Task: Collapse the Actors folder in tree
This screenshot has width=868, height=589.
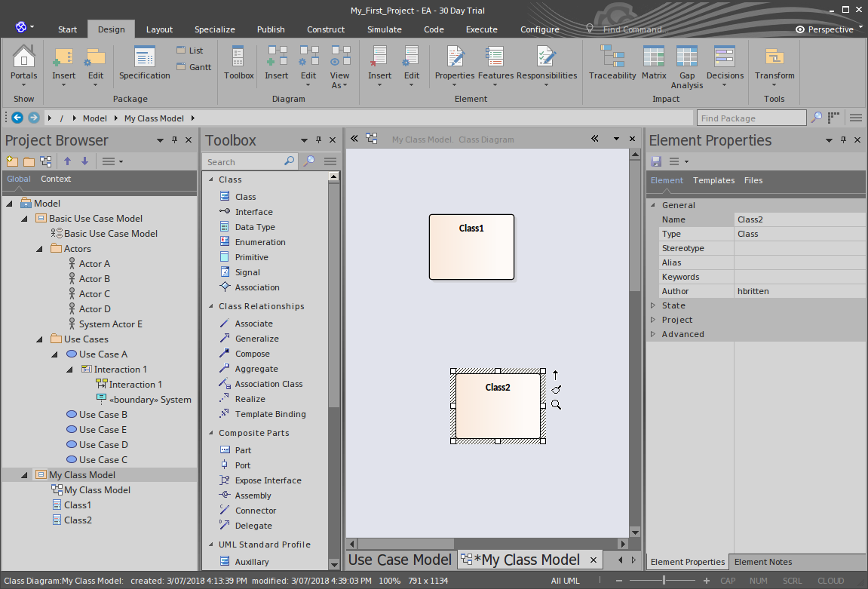Action: 41,248
